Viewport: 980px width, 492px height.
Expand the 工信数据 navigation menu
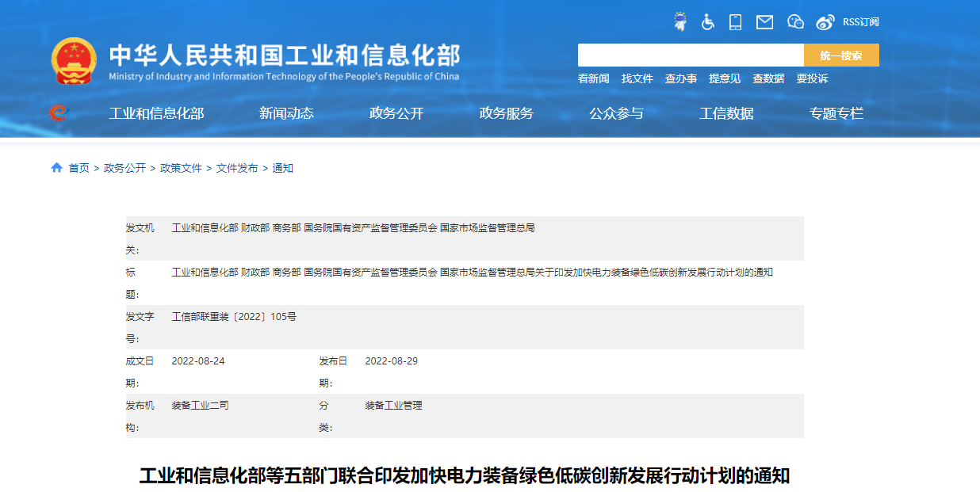[726, 113]
